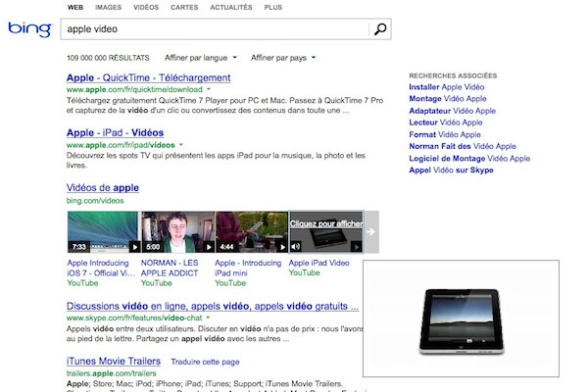588x392 pixels.
Task: Click related search Appel Vidéo sur Skype
Action: pyautogui.click(x=451, y=170)
